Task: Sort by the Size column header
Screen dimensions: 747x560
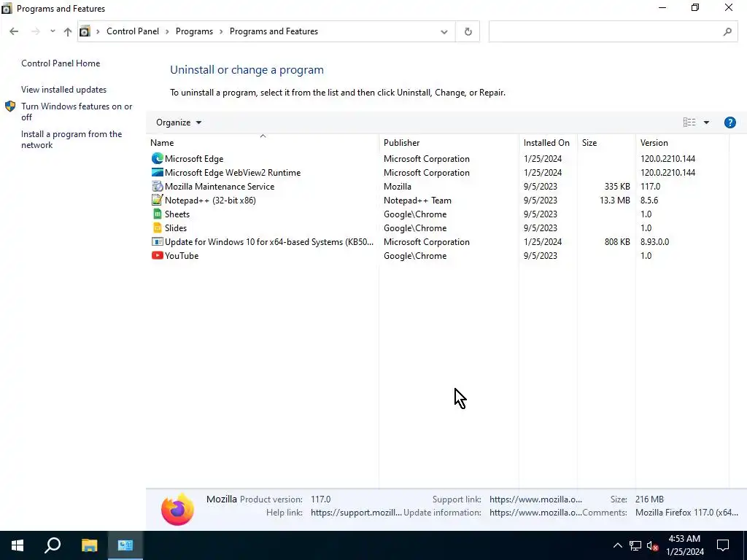Action: (606, 142)
